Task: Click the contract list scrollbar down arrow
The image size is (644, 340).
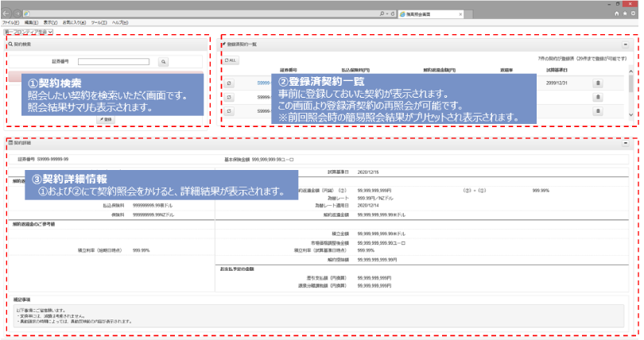Action: tap(631, 116)
